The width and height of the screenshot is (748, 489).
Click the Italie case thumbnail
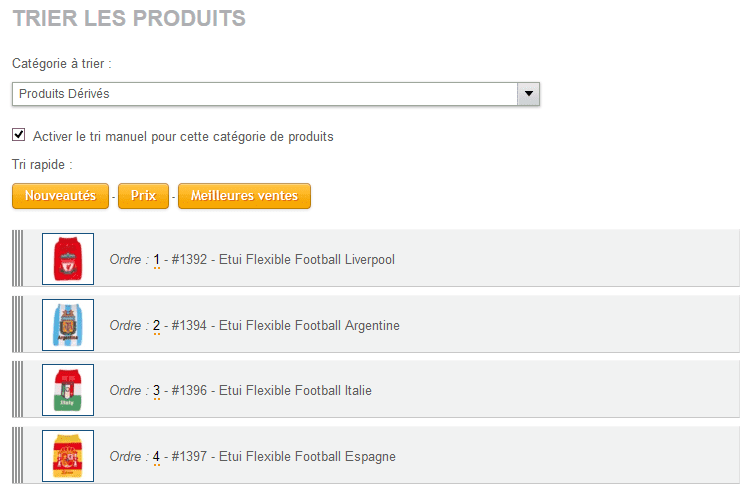tap(68, 390)
